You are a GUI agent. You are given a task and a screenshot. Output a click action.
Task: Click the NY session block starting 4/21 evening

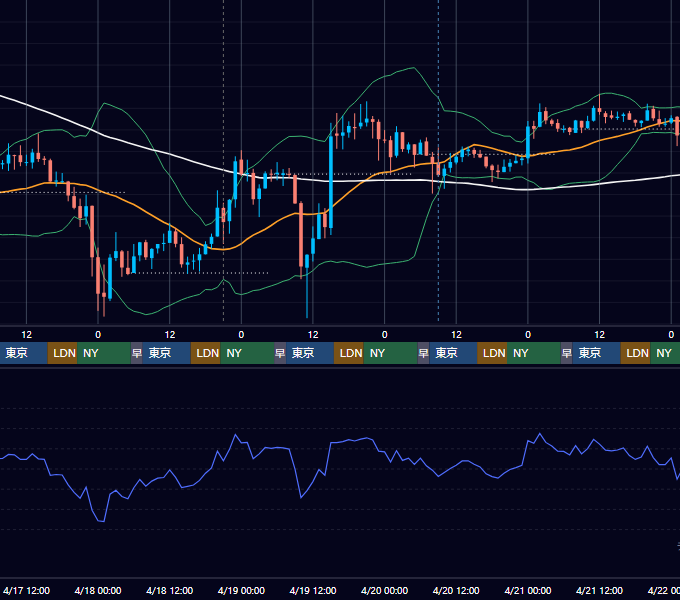pyautogui.click(x=665, y=353)
